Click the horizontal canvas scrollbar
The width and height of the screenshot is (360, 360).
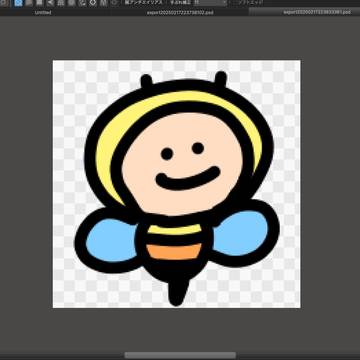[x=180, y=355]
